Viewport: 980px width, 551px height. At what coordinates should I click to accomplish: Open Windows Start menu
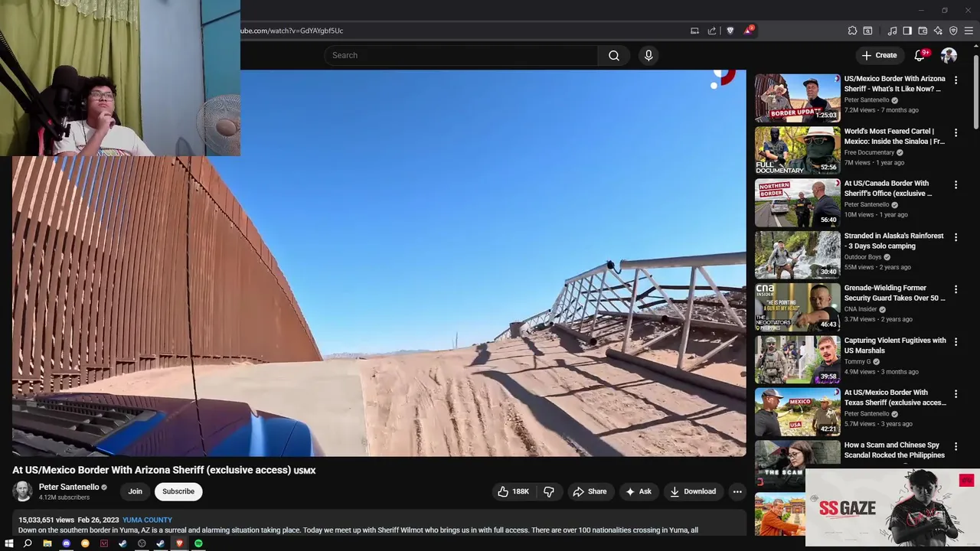[x=9, y=543]
